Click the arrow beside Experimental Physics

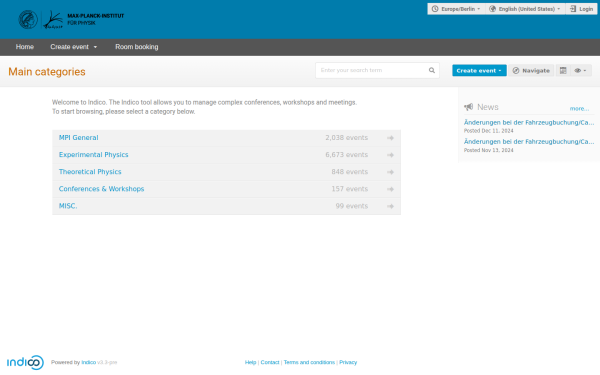390,155
